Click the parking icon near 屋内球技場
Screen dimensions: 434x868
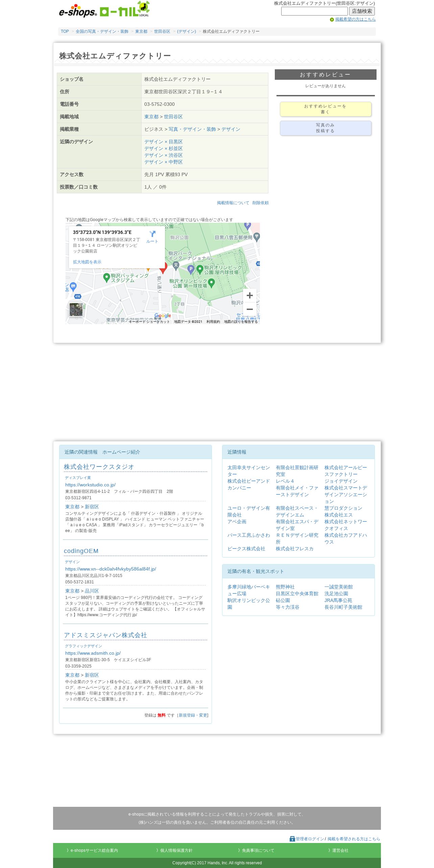[191, 269]
